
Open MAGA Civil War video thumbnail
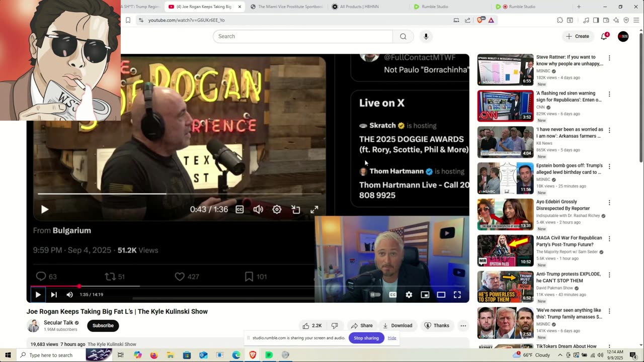(x=505, y=251)
